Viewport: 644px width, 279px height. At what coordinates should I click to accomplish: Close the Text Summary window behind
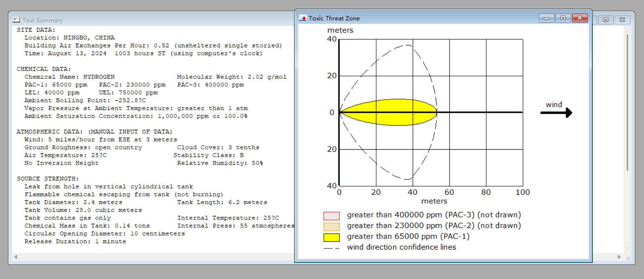622,20
